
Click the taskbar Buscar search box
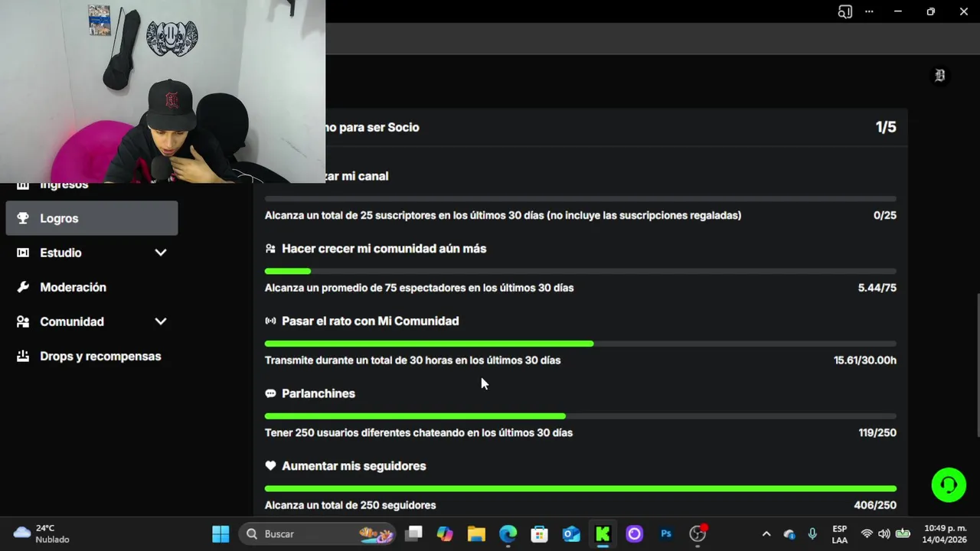[x=318, y=533]
